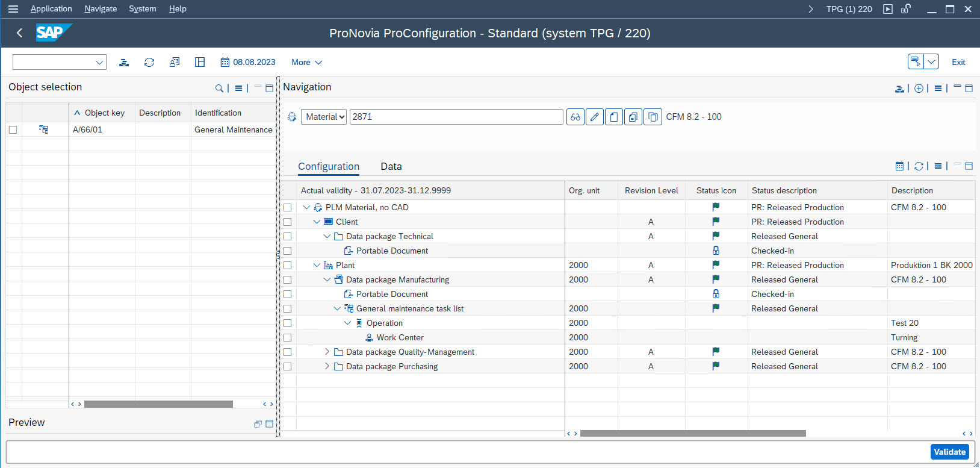Switch to the Data tab

point(391,166)
